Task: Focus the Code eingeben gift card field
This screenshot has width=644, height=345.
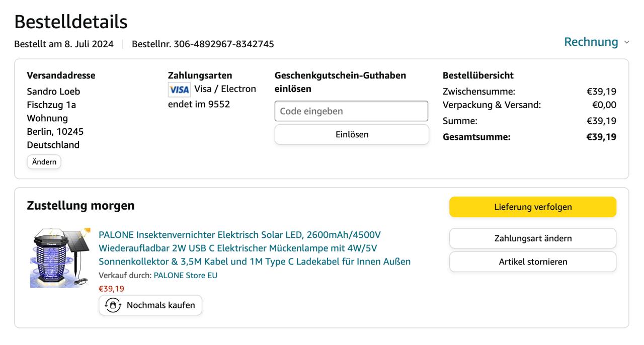Action: (351, 111)
